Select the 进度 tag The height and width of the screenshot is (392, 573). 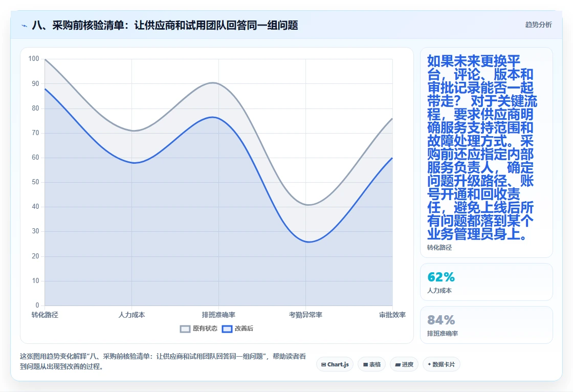pos(404,364)
